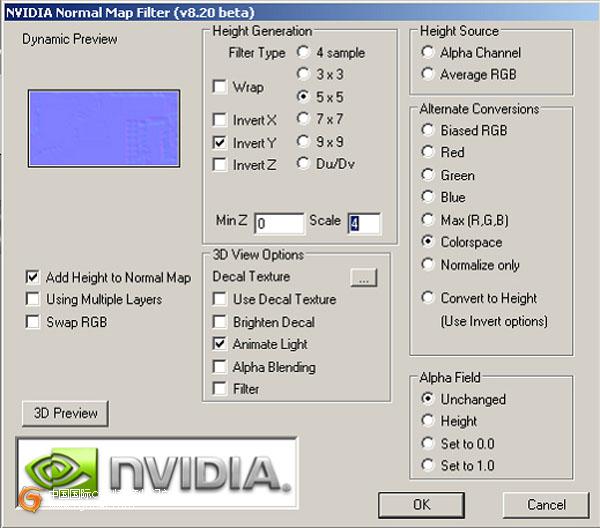
Task: Select the Du/Dv filter type
Action: 303,163
